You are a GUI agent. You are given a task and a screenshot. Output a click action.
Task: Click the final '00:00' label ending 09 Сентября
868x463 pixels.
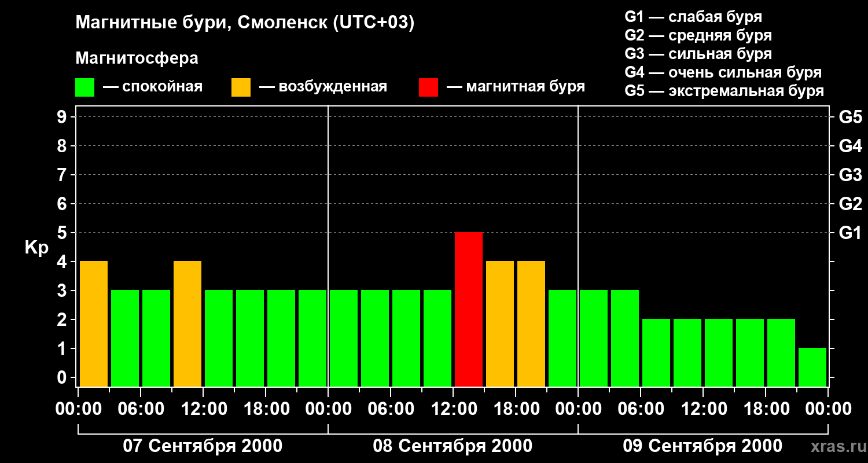click(828, 409)
